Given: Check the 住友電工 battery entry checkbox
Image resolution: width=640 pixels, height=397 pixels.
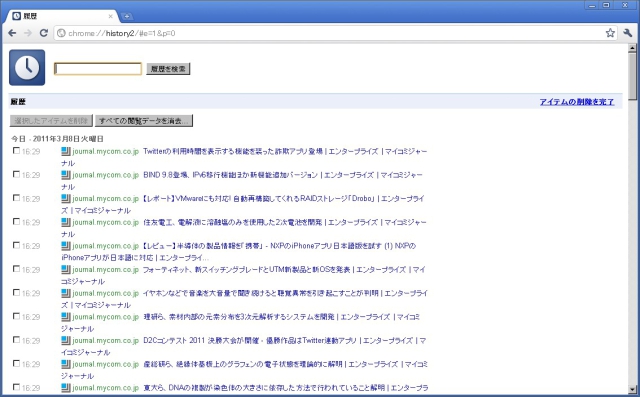Looking at the screenshot, I should [16, 222].
